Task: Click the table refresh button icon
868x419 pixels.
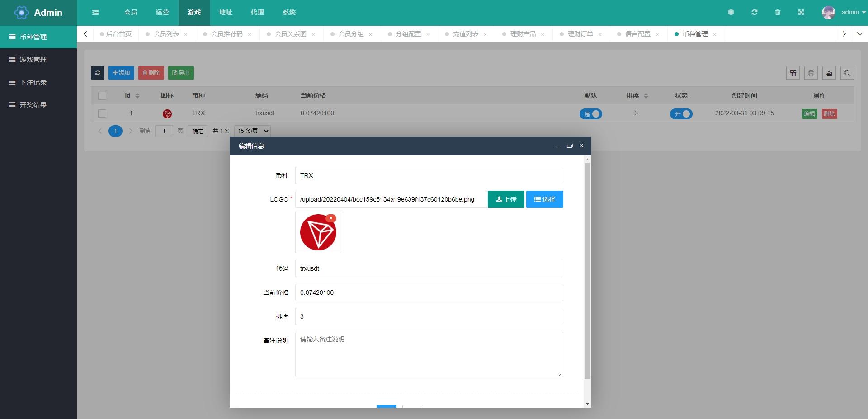Action: click(x=98, y=73)
